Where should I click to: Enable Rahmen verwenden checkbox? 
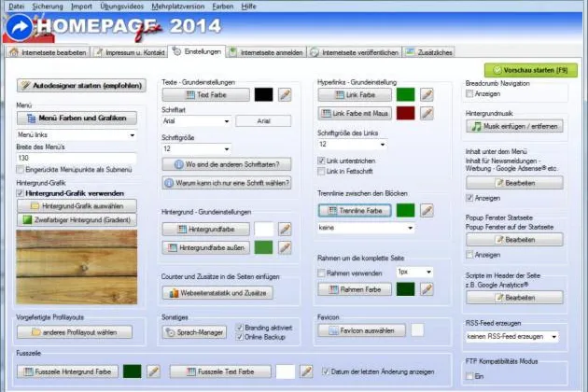click(321, 273)
